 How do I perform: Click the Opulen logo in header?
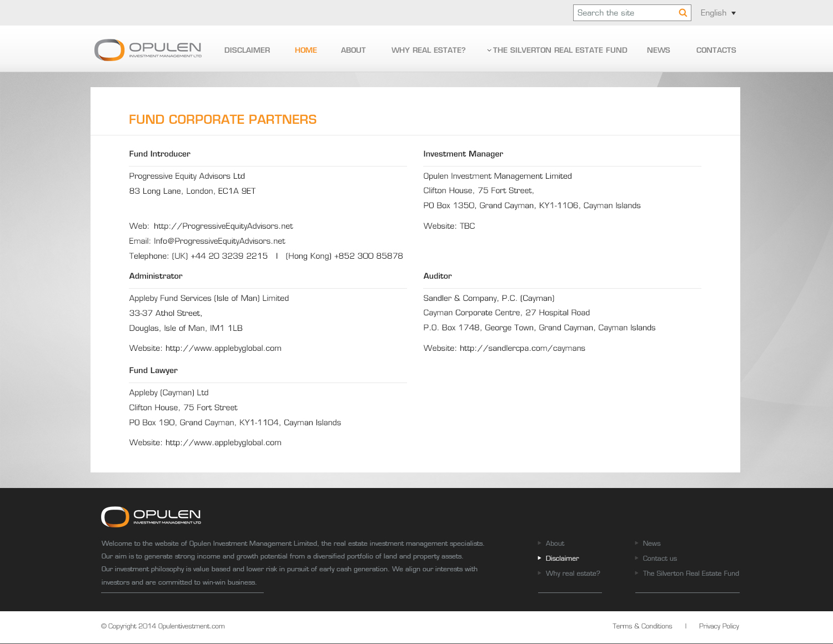pyautogui.click(x=148, y=50)
